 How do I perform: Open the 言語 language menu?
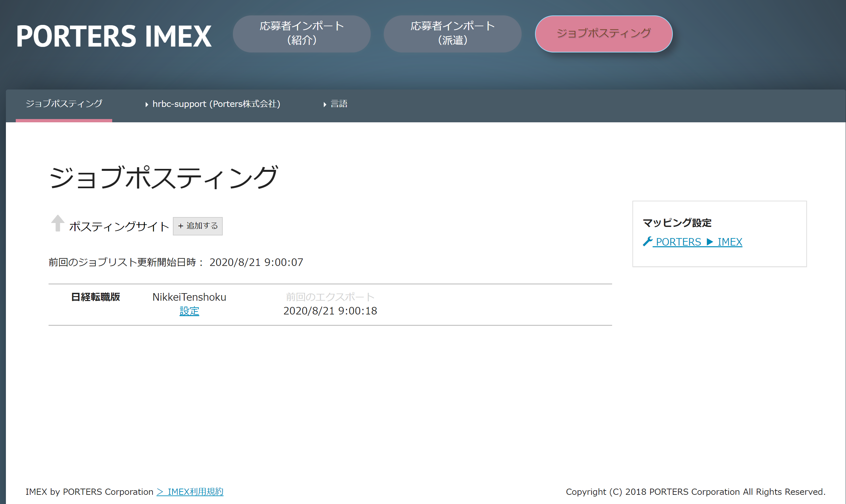point(336,104)
